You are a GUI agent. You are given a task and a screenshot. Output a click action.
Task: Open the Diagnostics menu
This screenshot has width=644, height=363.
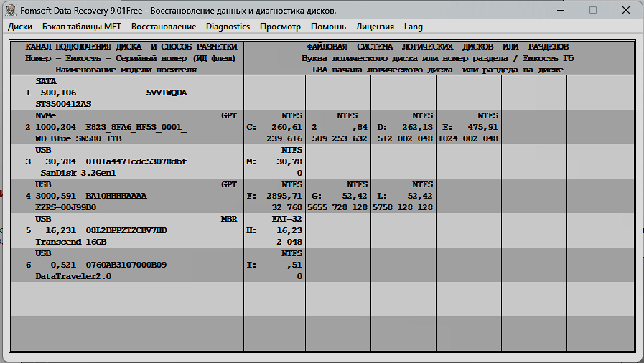click(228, 27)
